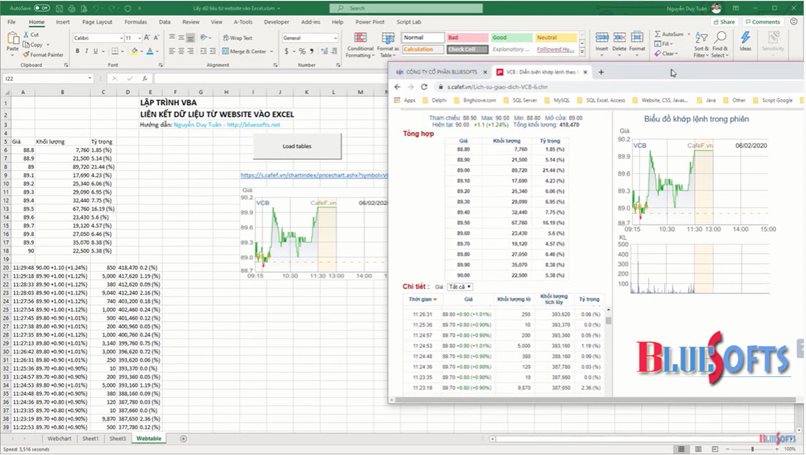Switch to the Webchart sheet tab
This screenshot has height=455, width=806.
coord(59,439)
